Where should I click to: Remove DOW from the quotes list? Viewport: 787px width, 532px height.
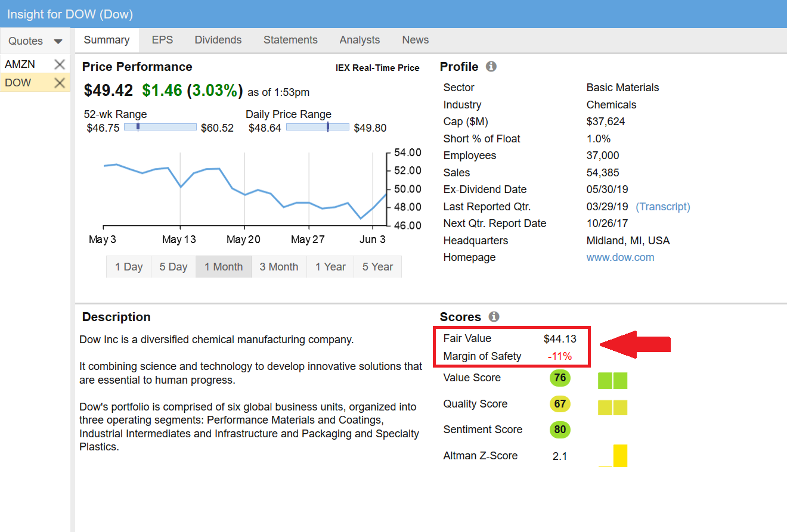click(60, 83)
